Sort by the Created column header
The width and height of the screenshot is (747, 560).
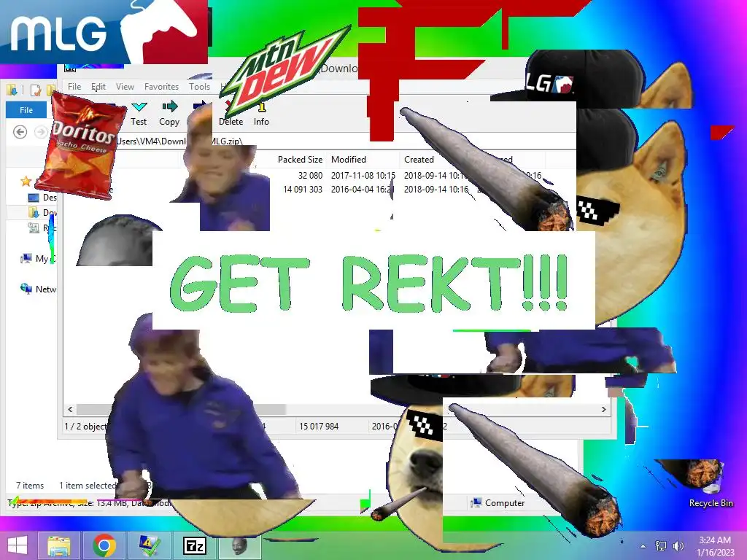point(419,160)
